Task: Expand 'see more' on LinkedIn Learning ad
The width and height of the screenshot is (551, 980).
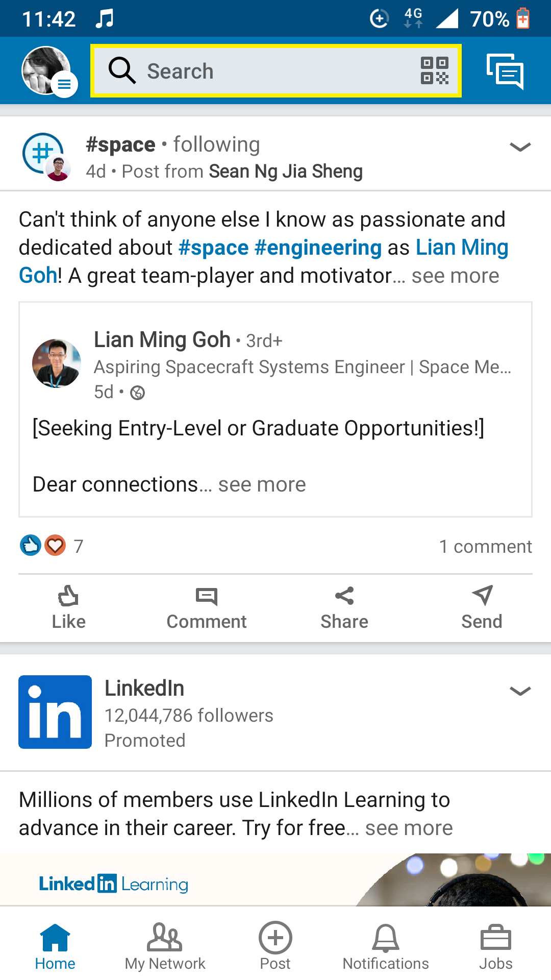Action: click(409, 828)
